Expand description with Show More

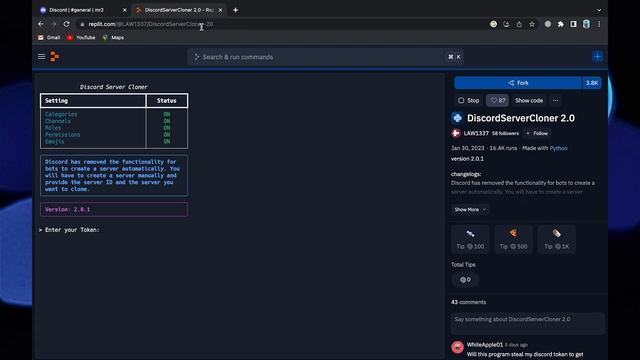[470, 210]
